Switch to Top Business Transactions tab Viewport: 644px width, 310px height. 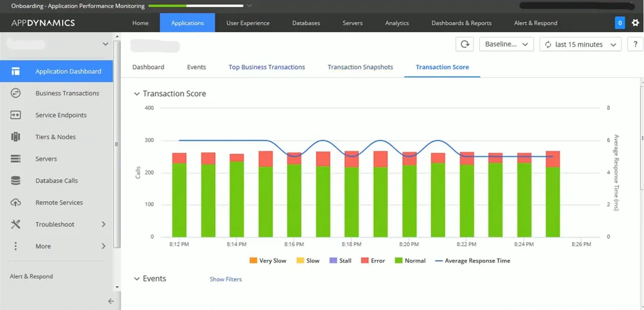click(x=267, y=67)
